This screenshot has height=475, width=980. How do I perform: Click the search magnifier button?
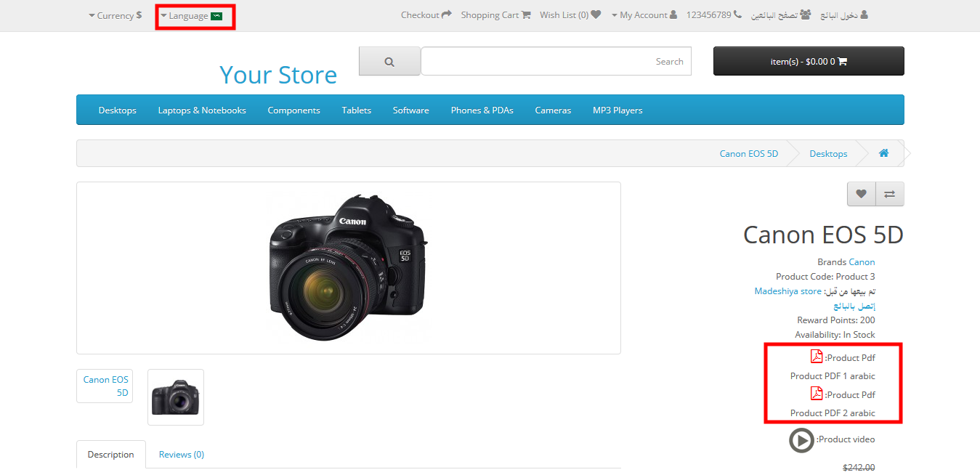[x=389, y=62]
